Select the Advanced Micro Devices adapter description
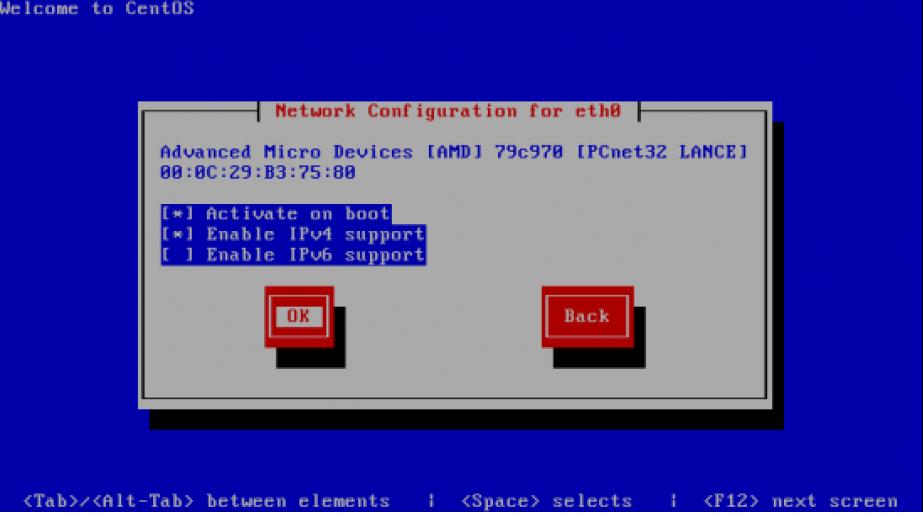The image size is (923, 514). pos(454,152)
